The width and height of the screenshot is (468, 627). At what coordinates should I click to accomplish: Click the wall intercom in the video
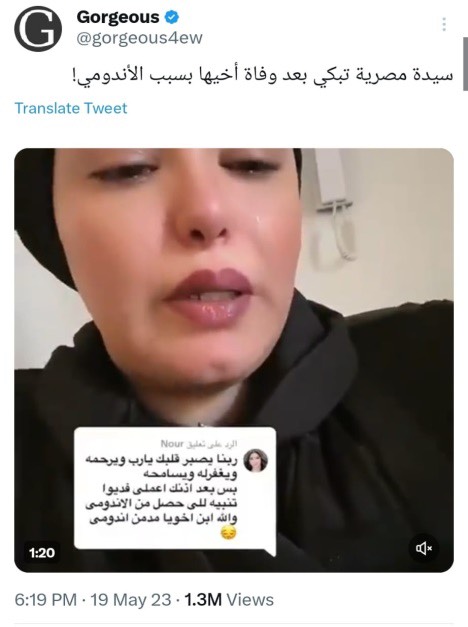click(x=334, y=204)
